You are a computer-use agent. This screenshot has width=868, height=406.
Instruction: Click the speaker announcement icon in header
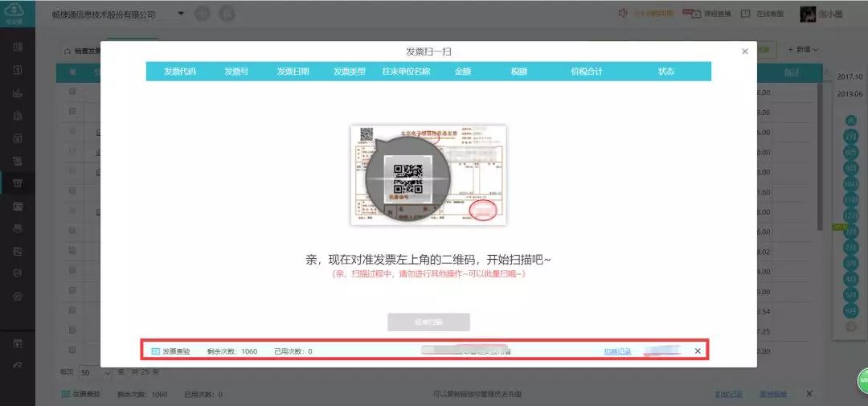[x=624, y=14]
